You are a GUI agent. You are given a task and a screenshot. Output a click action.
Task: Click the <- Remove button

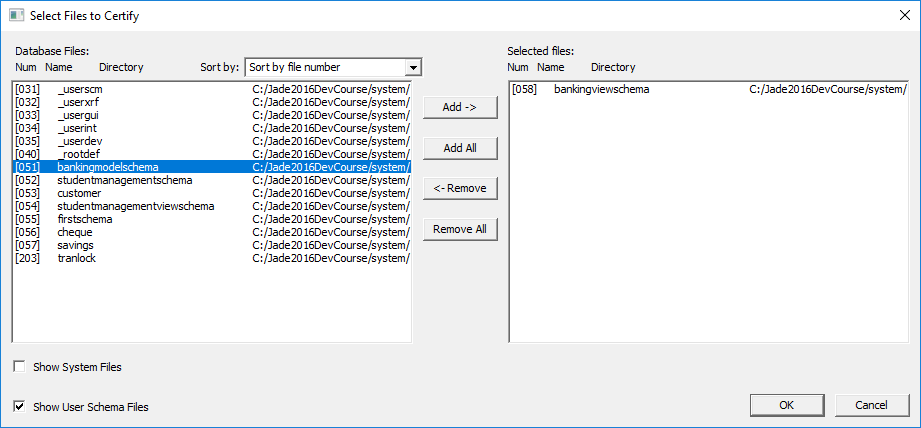click(x=459, y=188)
